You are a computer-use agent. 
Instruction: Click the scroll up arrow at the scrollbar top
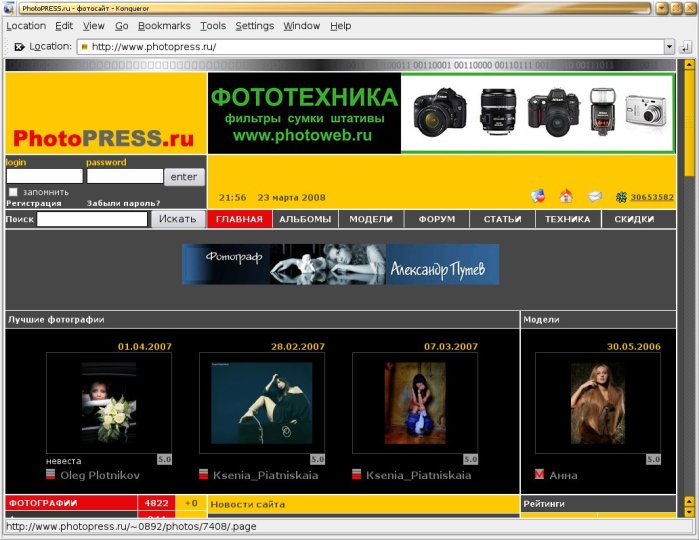click(x=689, y=65)
